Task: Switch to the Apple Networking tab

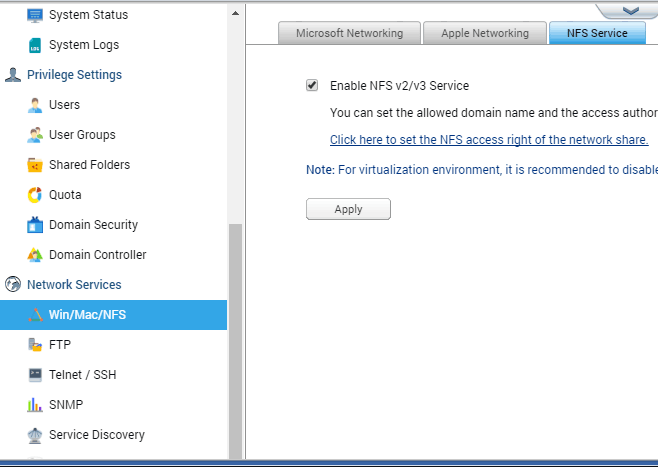Action: click(485, 33)
